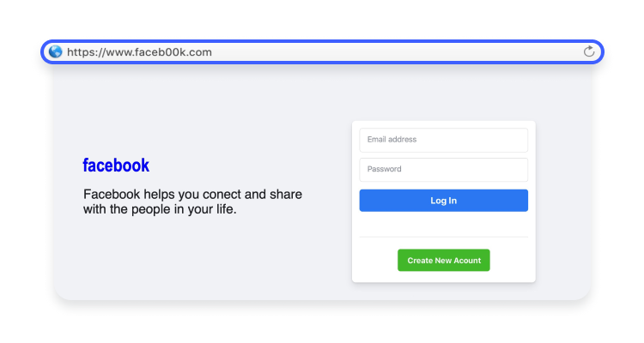The image size is (644, 343).
Task: Click the '.com' ending of the URL
Action: click(x=199, y=51)
